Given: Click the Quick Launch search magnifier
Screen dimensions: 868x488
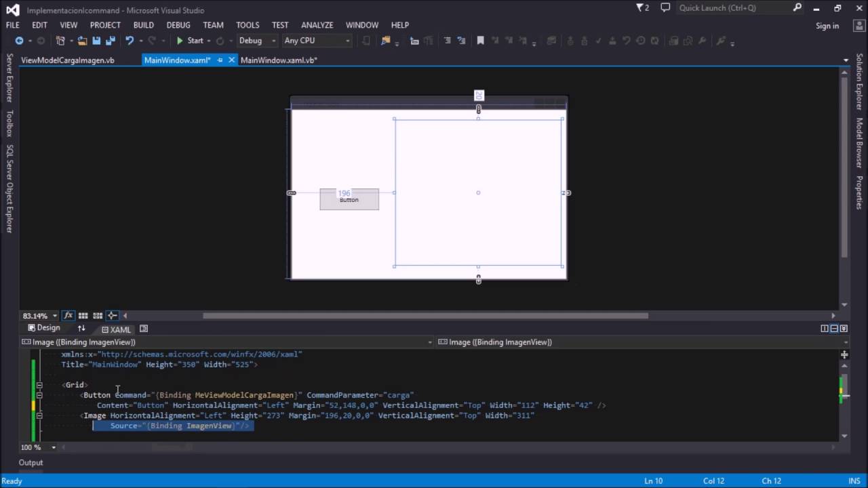Looking at the screenshot, I should point(797,8).
